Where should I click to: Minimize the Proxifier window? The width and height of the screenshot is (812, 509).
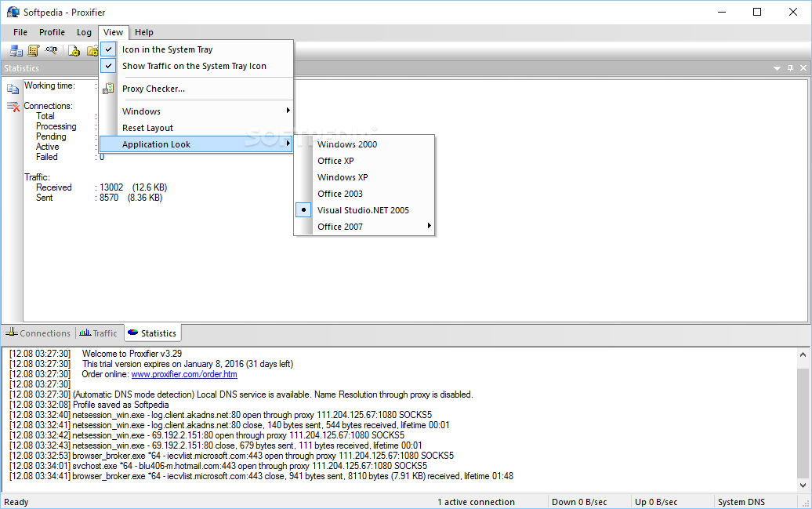coord(723,12)
